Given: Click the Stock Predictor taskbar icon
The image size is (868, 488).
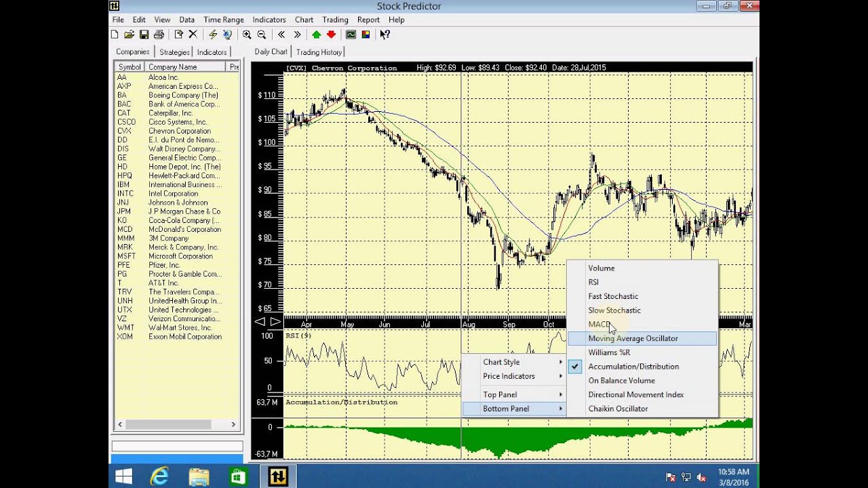Looking at the screenshot, I should click(278, 476).
